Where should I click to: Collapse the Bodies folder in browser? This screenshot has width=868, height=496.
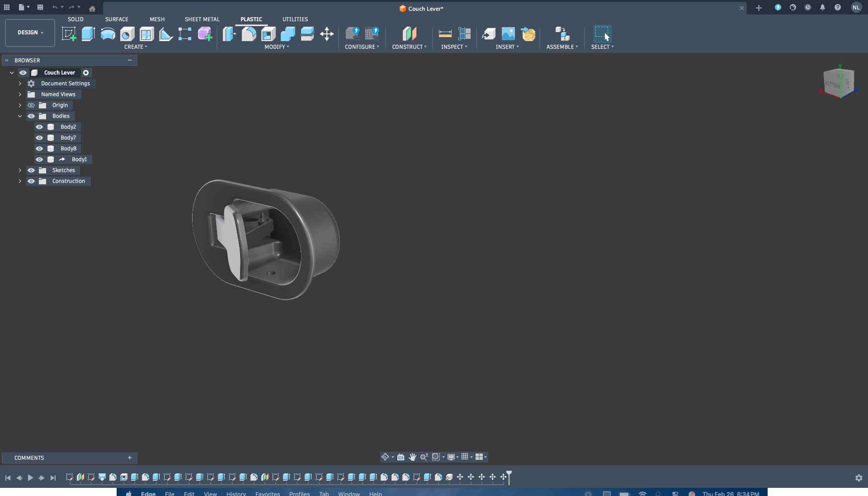click(20, 116)
